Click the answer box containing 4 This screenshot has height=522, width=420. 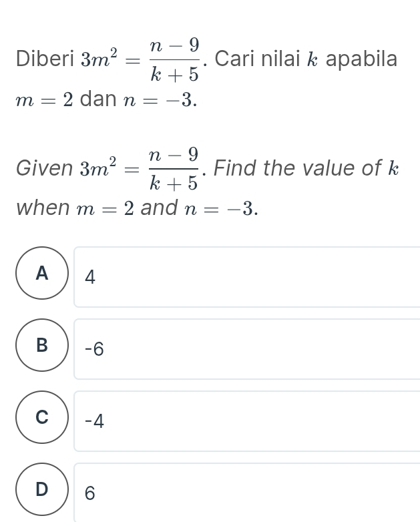point(247,277)
